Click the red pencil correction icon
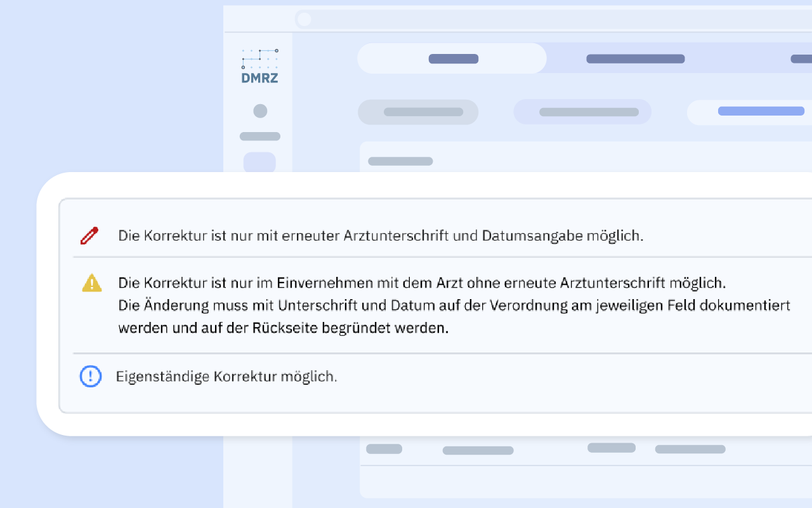Screen dimensions: 812x508 click(90, 236)
